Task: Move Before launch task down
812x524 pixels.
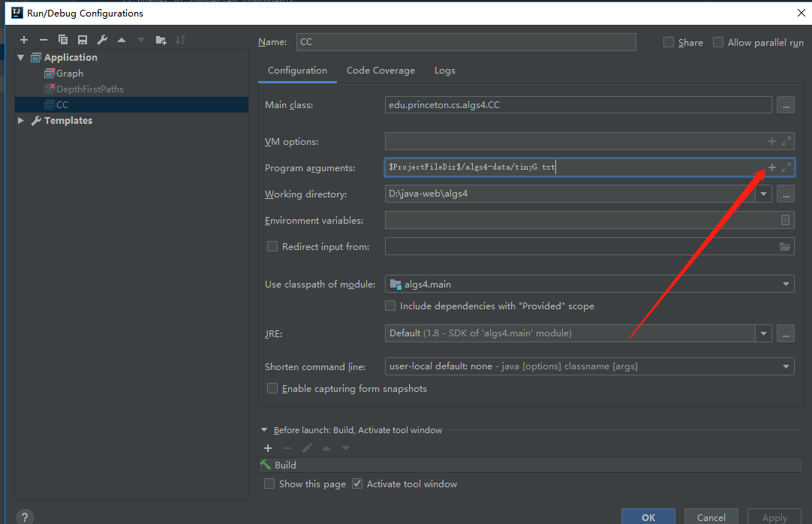Action: [346, 448]
